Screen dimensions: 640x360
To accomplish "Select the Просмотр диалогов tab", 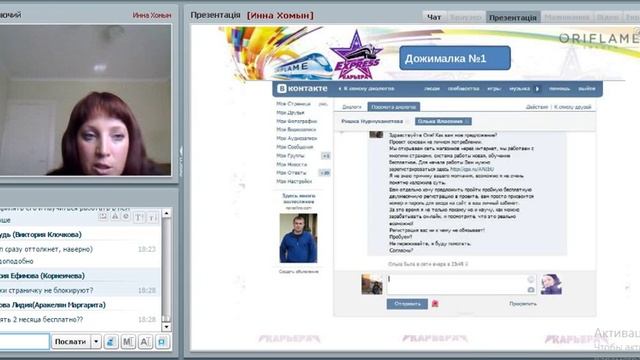I will coord(393,107).
